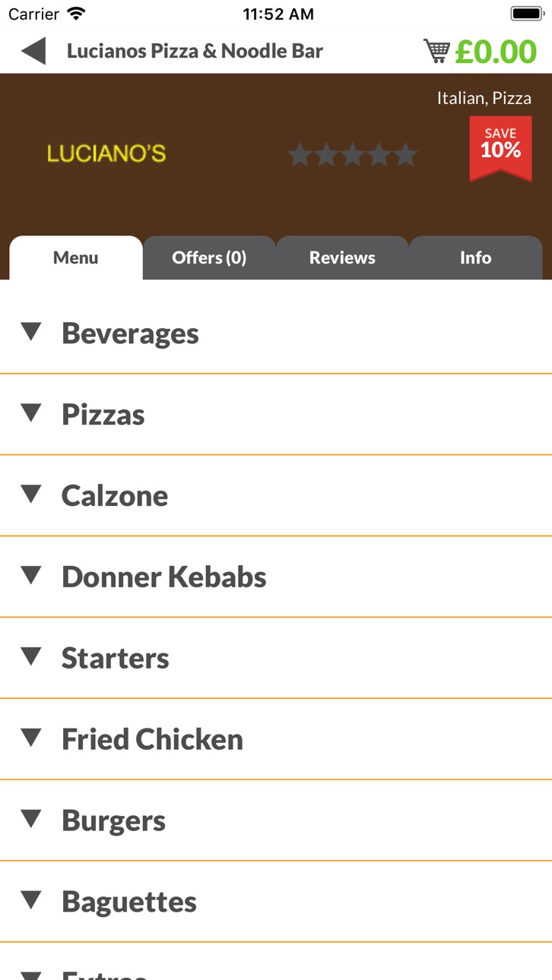Screen dimensions: 552x980
Task: Expand Beverages using its triangle arrow
Action: (x=31, y=332)
